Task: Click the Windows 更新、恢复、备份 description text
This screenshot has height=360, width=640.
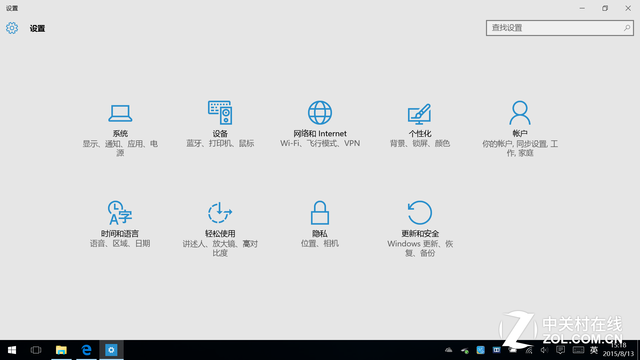Action: 420,248
